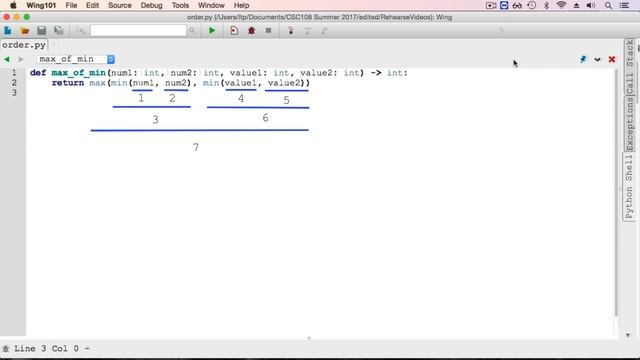Click the screen recording menu bar icon
Screen dimensions: 640x360
click(x=491, y=5)
